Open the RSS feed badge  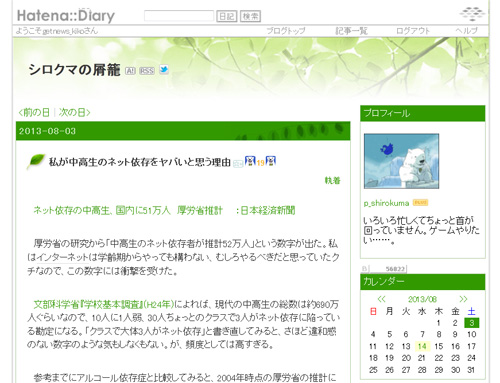(147, 71)
